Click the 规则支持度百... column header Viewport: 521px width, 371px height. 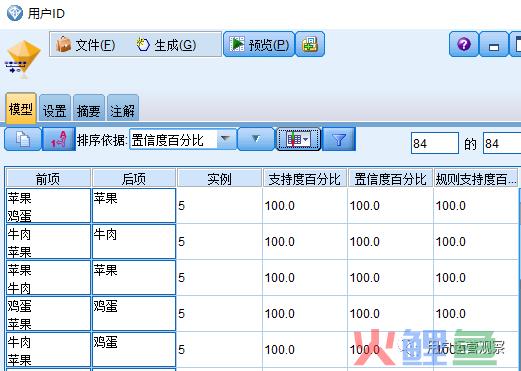click(x=476, y=178)
